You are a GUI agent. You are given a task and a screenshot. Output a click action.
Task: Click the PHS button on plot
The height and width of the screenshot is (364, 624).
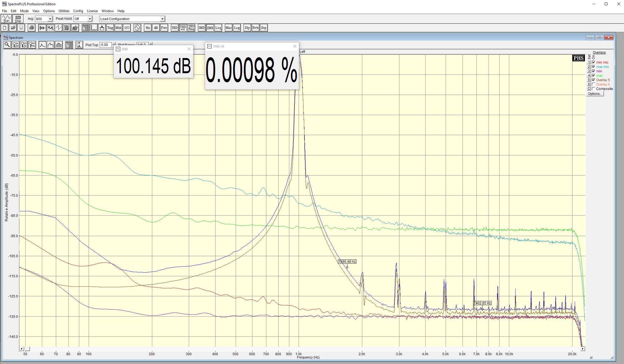tap(578, 58)
